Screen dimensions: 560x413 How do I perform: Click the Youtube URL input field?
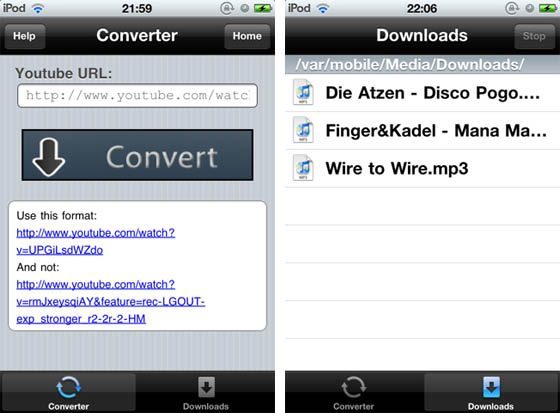pyautogui.click(x=137, y=96)
